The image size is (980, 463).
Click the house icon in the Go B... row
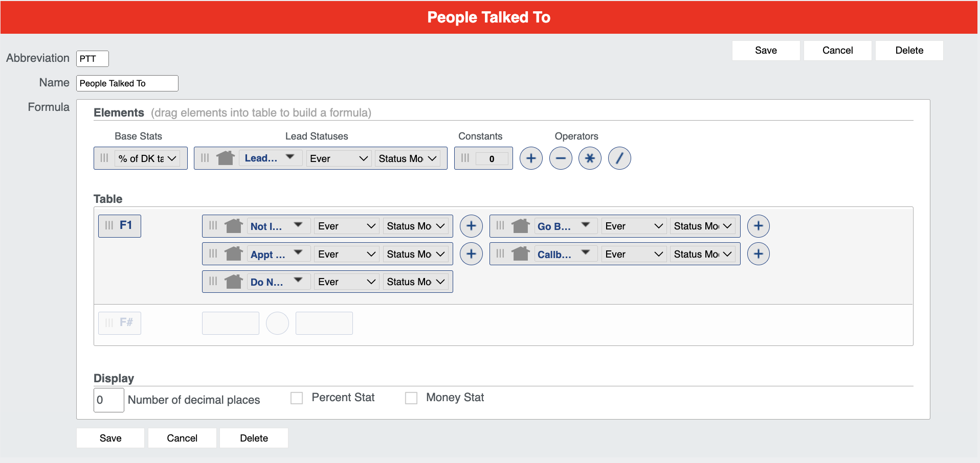(520, 225)
